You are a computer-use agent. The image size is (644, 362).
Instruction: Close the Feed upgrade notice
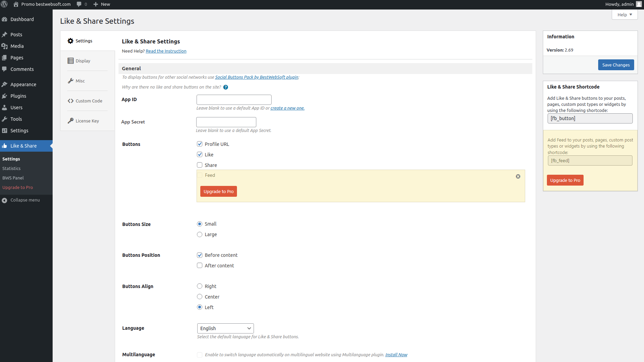(518, 176)
